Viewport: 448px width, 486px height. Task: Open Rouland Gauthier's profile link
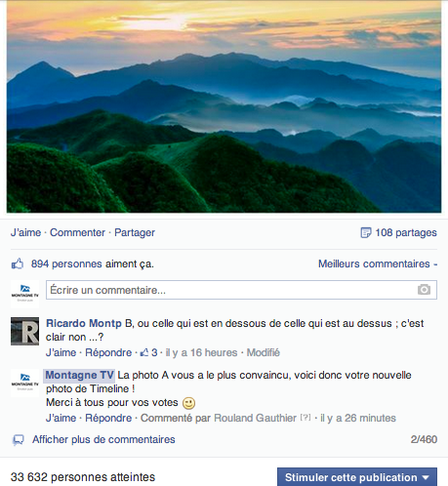256,418
